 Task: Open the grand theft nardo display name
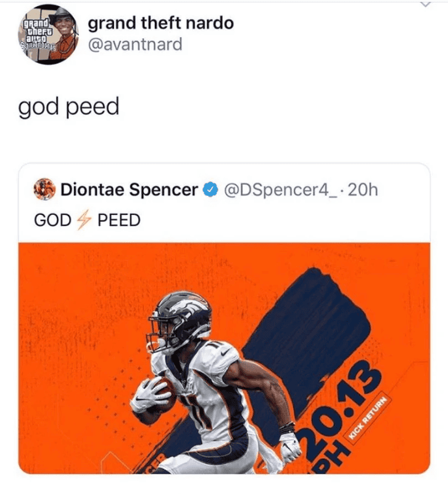tap(161, 23)
